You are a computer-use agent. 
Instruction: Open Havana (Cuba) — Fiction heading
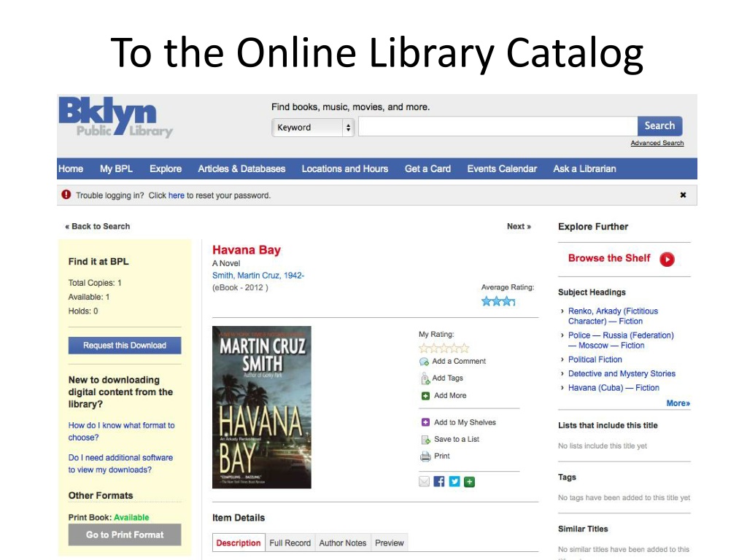pyautogui.click(x=614, y=388)
